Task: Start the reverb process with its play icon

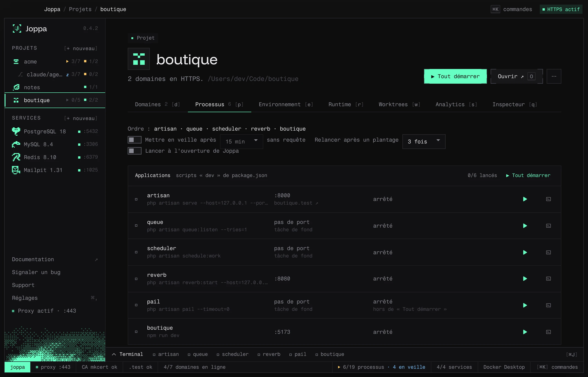Action: pyautogui.click(x=525, y=279)
